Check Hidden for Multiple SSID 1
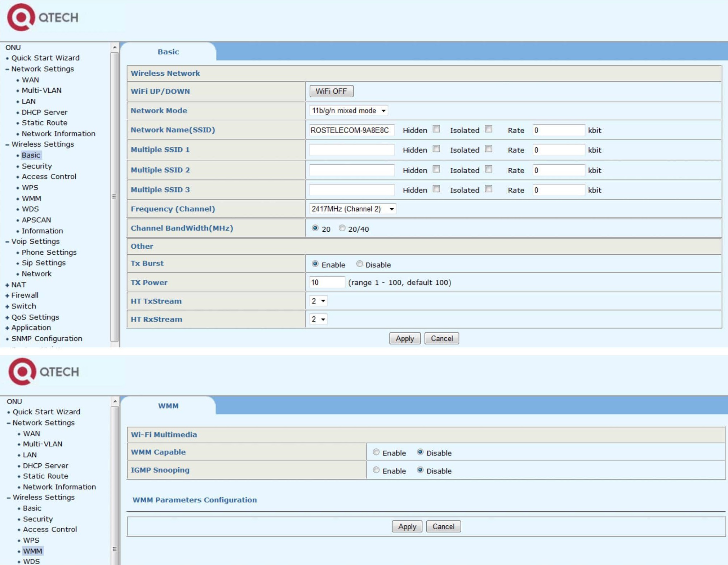Screen dimensions: 728x565 click(x=436, y=149)
